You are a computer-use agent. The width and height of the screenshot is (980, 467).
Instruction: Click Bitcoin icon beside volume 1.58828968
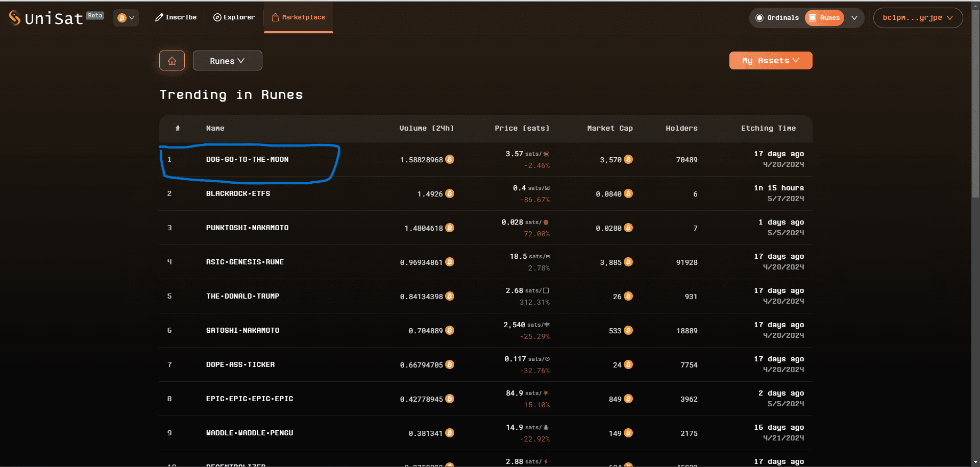[x=450, y=159]
